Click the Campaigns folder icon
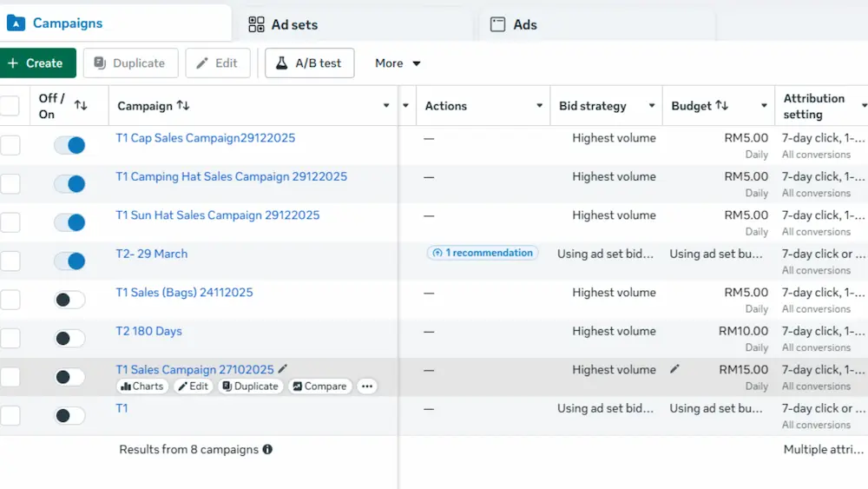Viewport: 868px width, 489px height. point(16,23)
